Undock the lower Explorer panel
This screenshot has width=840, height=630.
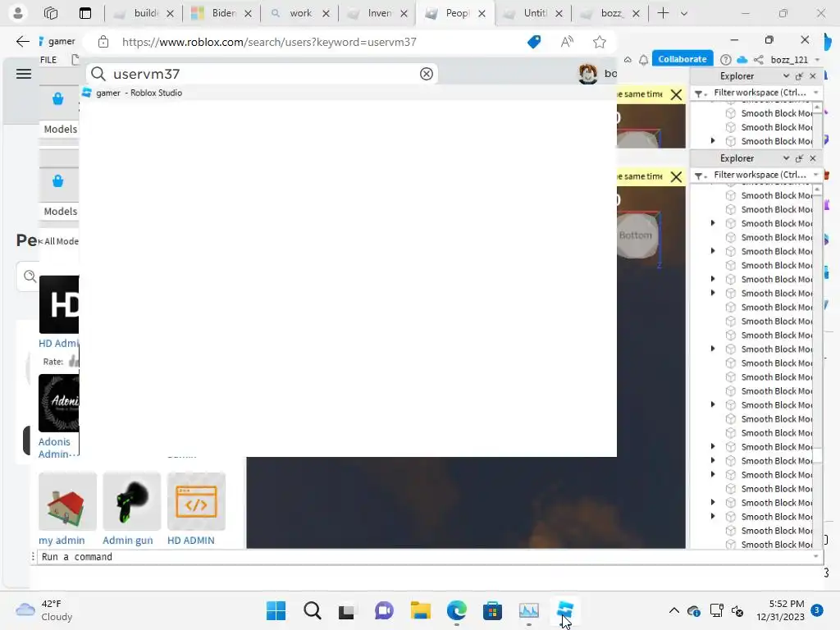coord(799,158)
